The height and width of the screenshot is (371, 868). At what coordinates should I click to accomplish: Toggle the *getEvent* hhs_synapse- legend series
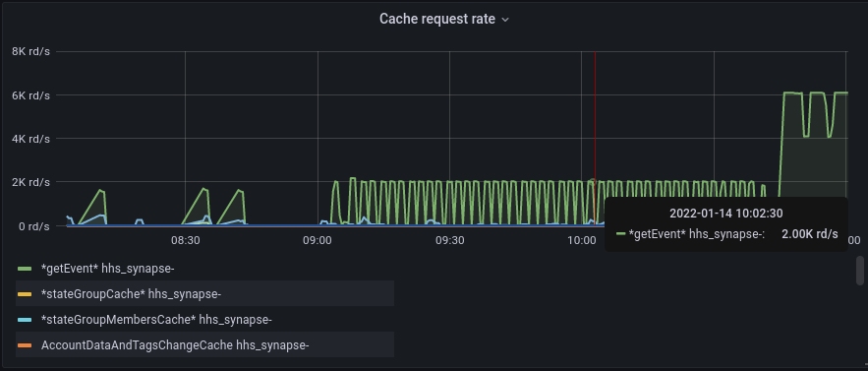click(x=108, y=269)
